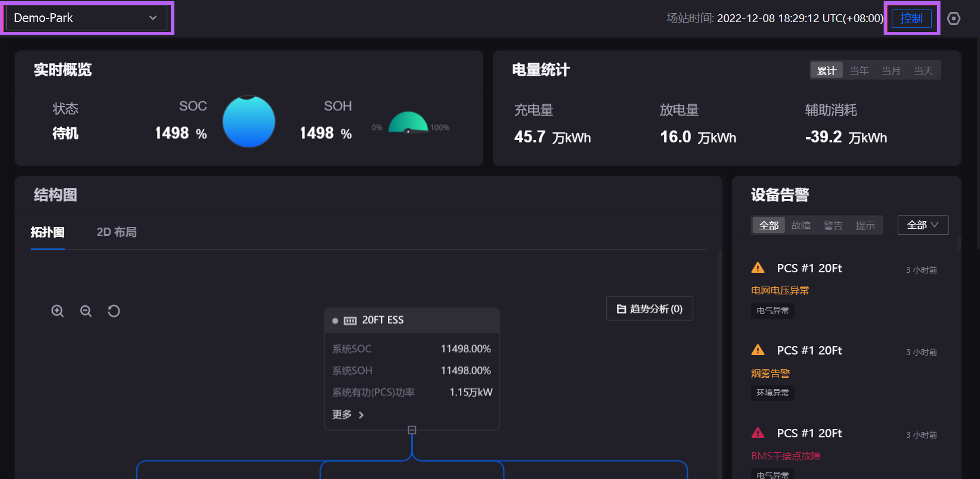The width and height of the screenshot is (980, 479).
Task: Open the Demo-Park site dropdown
Action: pos(86,18)
